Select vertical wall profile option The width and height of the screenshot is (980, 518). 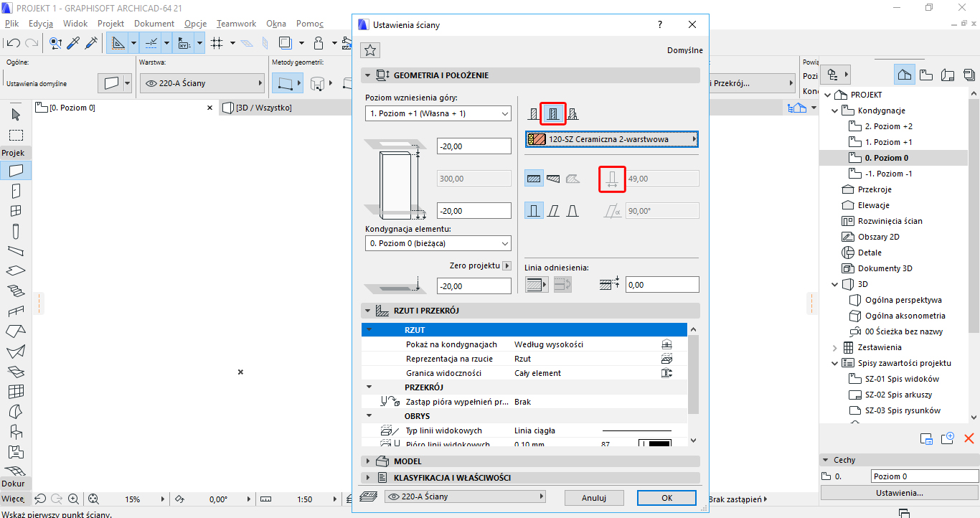click(x=534, y=210)
